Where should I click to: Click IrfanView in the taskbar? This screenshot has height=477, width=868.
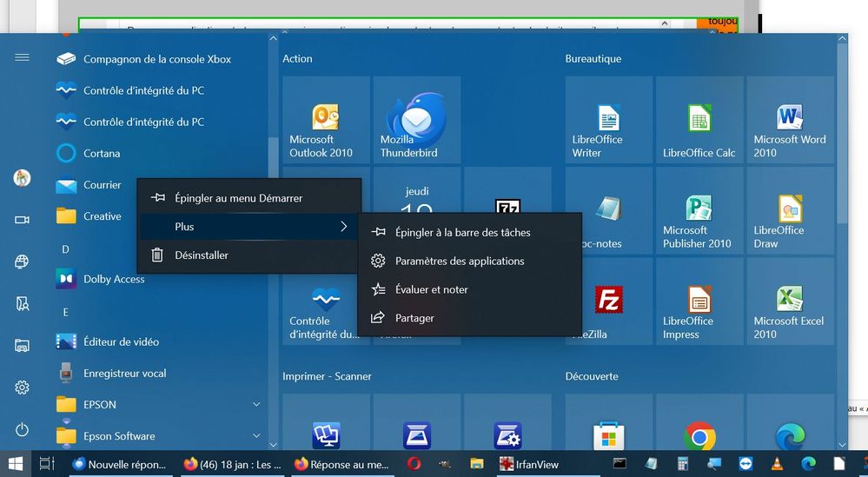pyautogui.click(x=530, y=464)
